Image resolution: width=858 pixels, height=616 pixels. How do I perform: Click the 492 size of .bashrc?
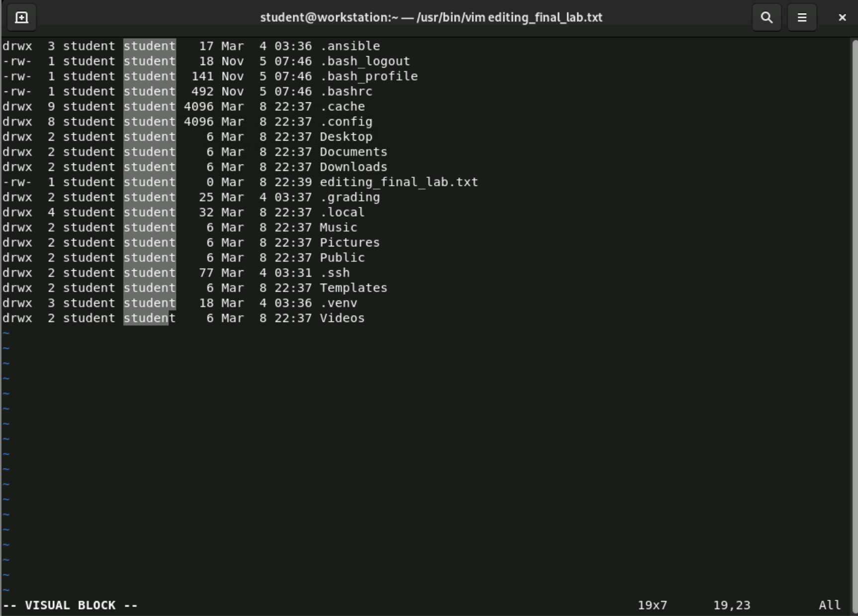[x=203, y=91]
